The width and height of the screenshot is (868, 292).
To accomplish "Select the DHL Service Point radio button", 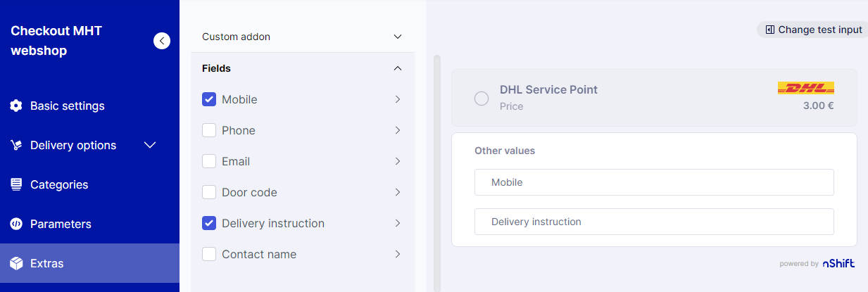I will (x=482, y=99).
